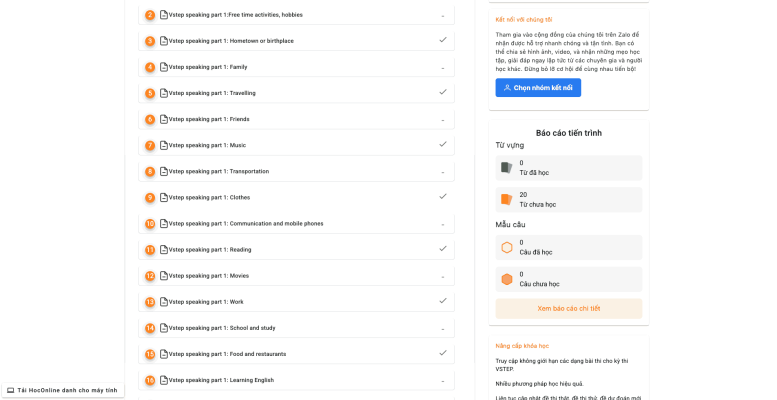
Task: Click the checkmark on Work row
Action: (x=443, y=300)
